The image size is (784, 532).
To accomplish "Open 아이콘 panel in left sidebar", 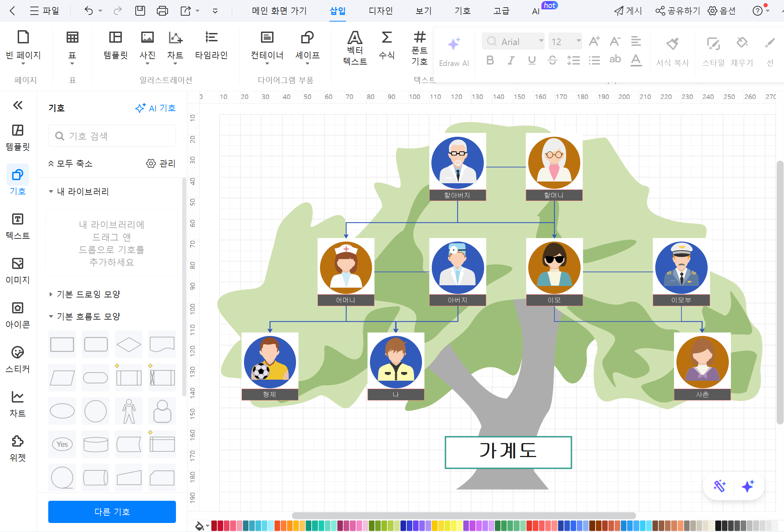I will click(x=18, y=315).
